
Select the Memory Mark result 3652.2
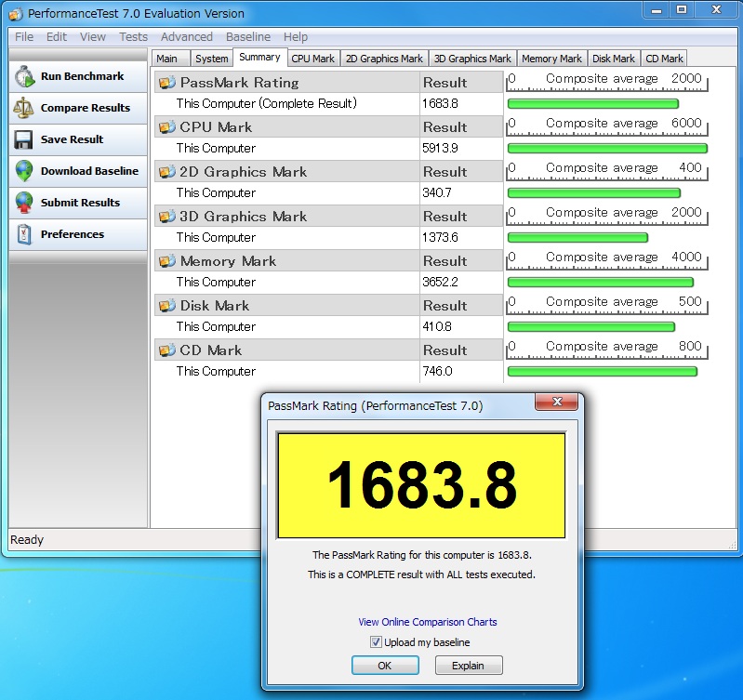[x=440, y=283]
